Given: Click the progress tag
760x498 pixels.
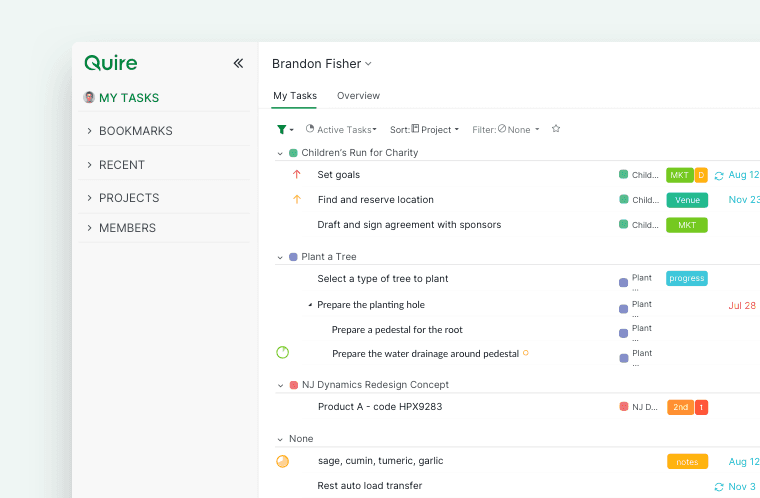Looking at the screenshot, I should pyautogui.click(x=687, y=278).
